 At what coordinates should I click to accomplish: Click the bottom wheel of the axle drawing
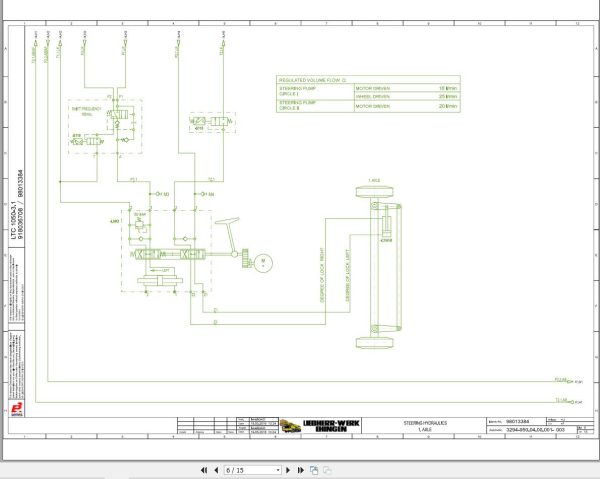click(x=375, y=343)
